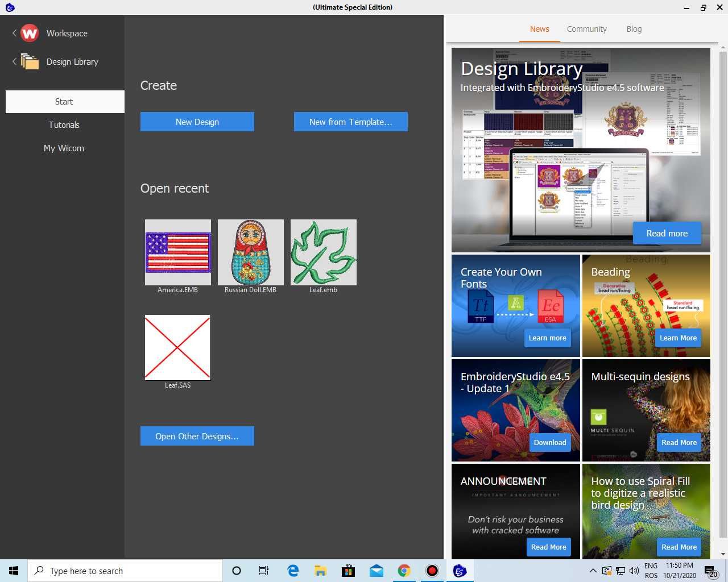Select EmbroideryStudio icon in taskbar
This screenshot has height=582, width=728.
[x=460, y=571]
